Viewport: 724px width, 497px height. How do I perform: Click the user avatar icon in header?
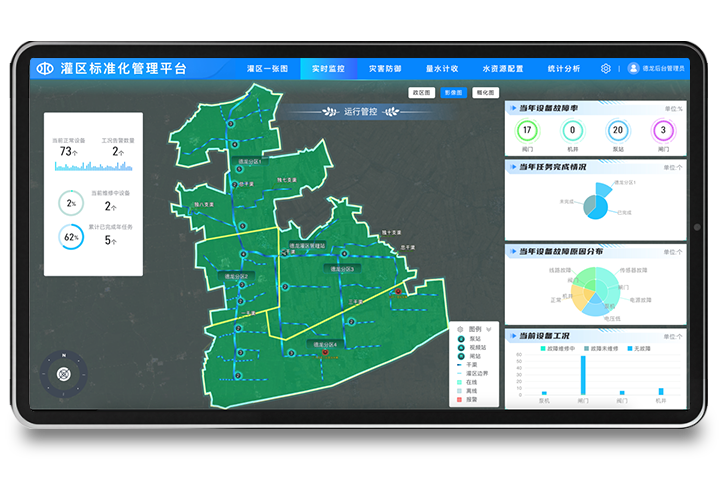(x=634, y=69)
